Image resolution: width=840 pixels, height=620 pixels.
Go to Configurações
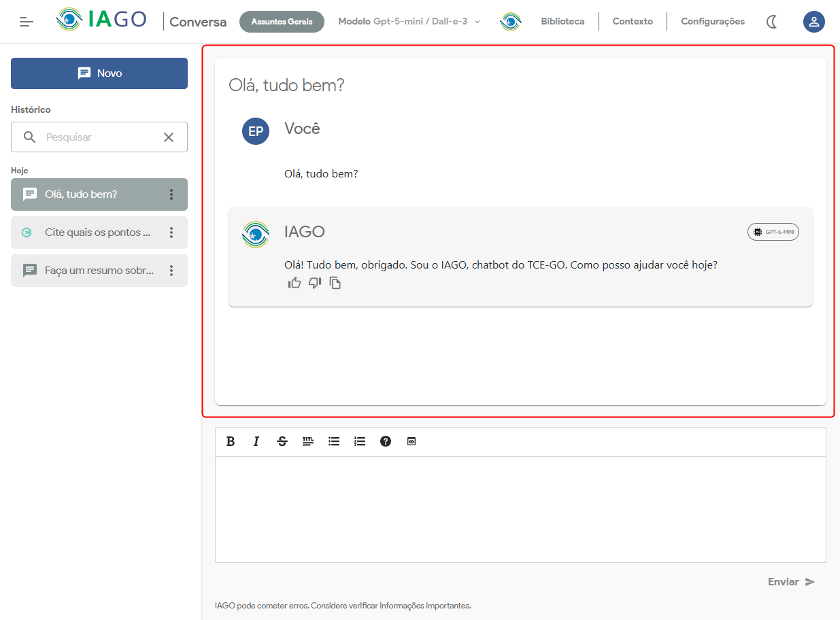pyautogui.click(x=712, y=22)
